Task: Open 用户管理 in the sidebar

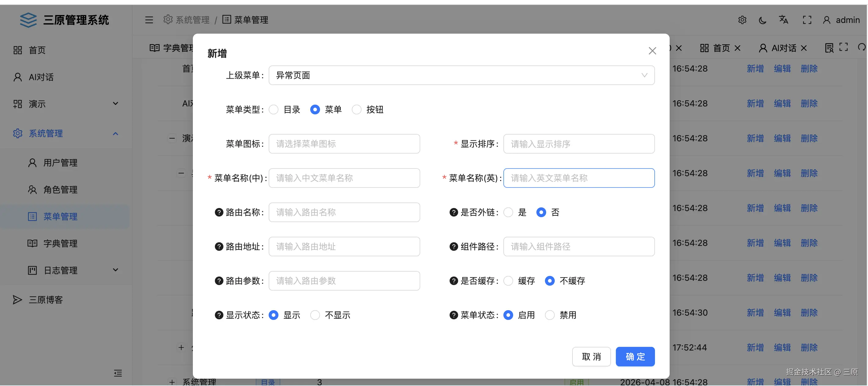Action: point(60,163)
